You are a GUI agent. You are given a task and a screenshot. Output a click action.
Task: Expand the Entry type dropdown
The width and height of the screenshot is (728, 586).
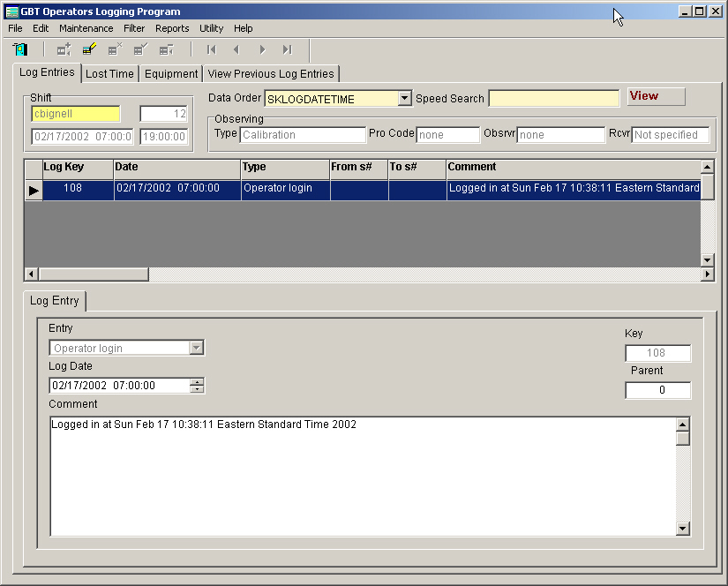[197, 348]
